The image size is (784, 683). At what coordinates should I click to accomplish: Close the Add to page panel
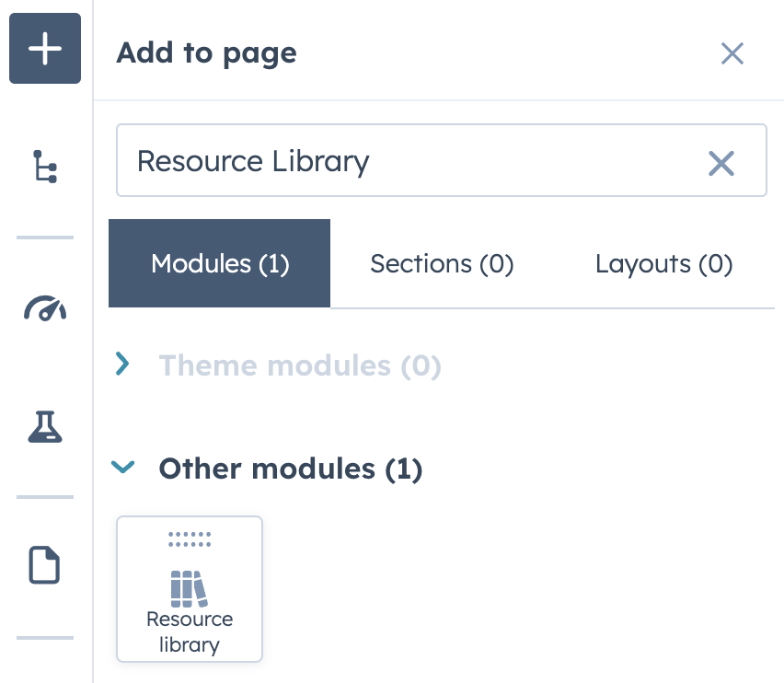(x=732, y=53)
